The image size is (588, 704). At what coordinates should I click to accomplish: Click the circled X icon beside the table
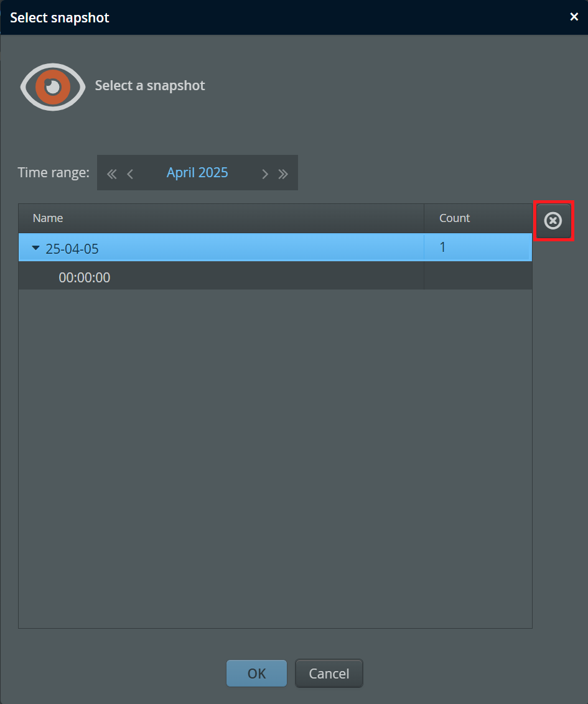pyautogui.click(x=553, y=221)
